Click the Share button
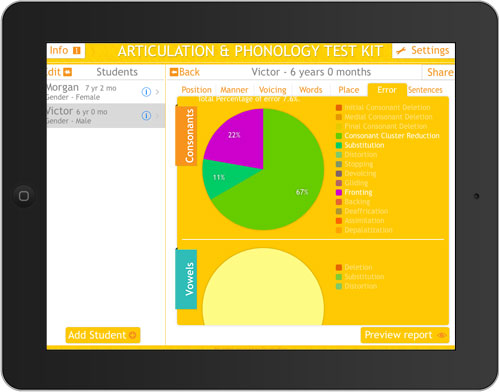This screenshot has width=499, height=392. coord(440,72)
